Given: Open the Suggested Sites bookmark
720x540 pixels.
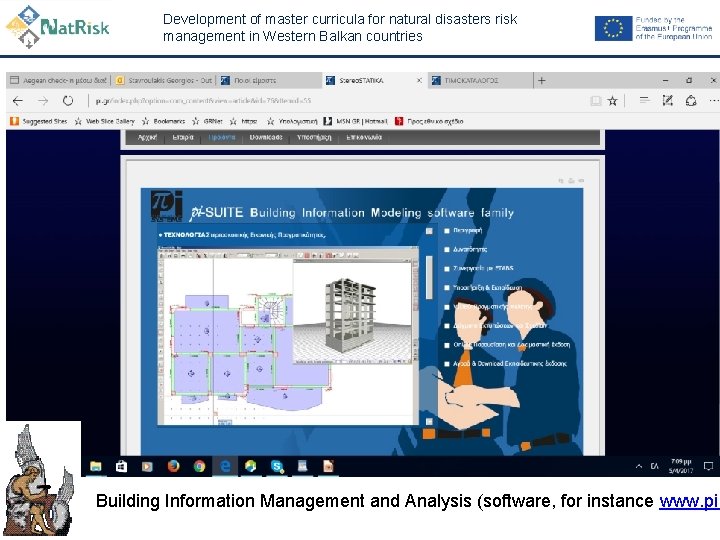Looking at the screenshot, I should pos(39,121).
